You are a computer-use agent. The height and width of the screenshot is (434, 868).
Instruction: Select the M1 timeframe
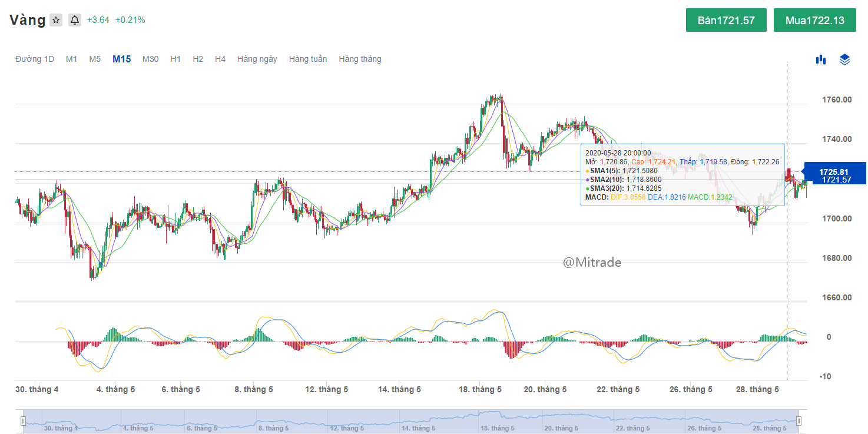point(72,59)
